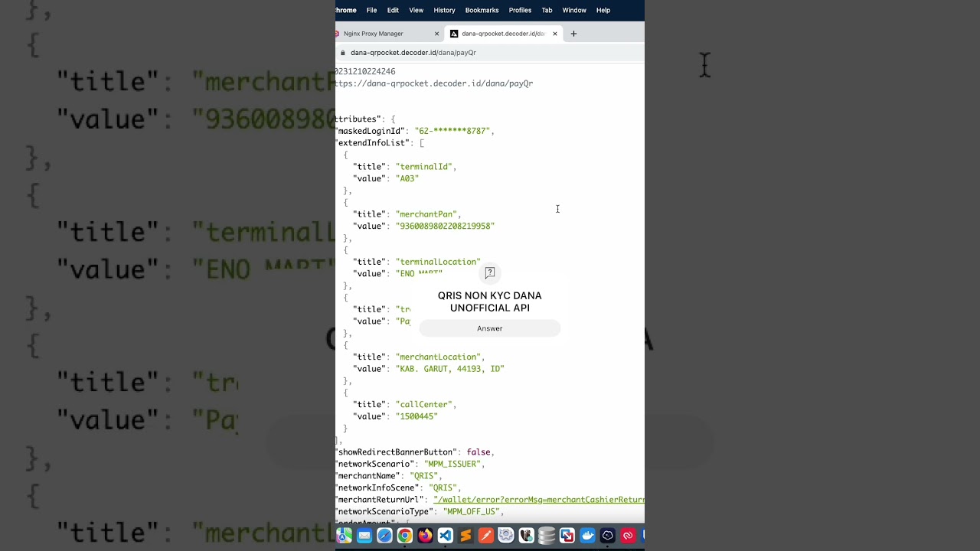
Task: Click the question-mark sticker icon above QRIS title
Action: pyautogui.click(x=490, y=272)
